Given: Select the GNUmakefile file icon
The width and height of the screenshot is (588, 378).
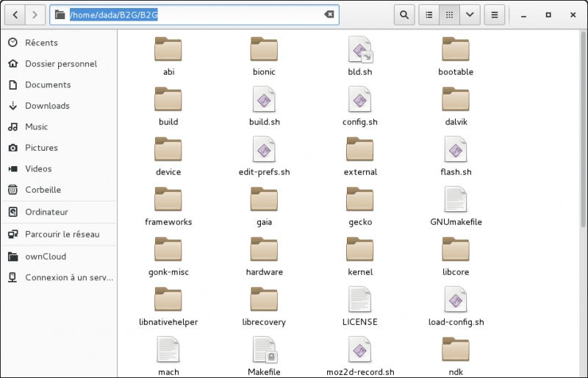Looking at the screenshot, I should tap(456, 199).
